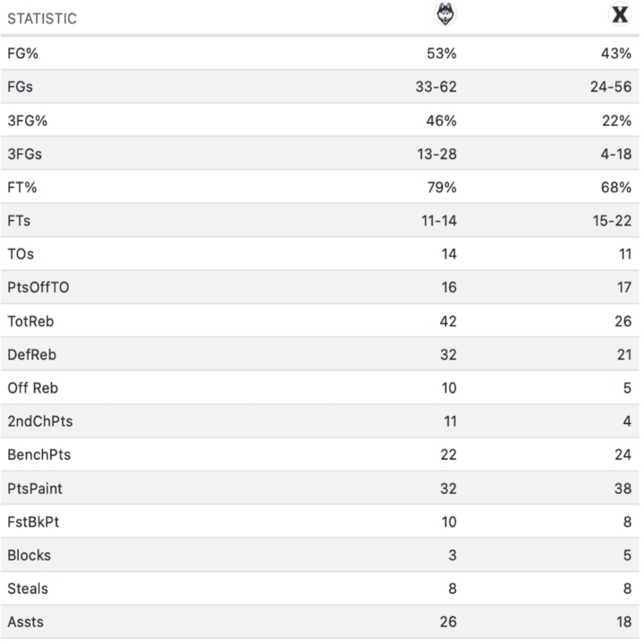Click the FstBkPt row label
The height and width of the screenshot is (644, 644).
[x=32, y=521]
